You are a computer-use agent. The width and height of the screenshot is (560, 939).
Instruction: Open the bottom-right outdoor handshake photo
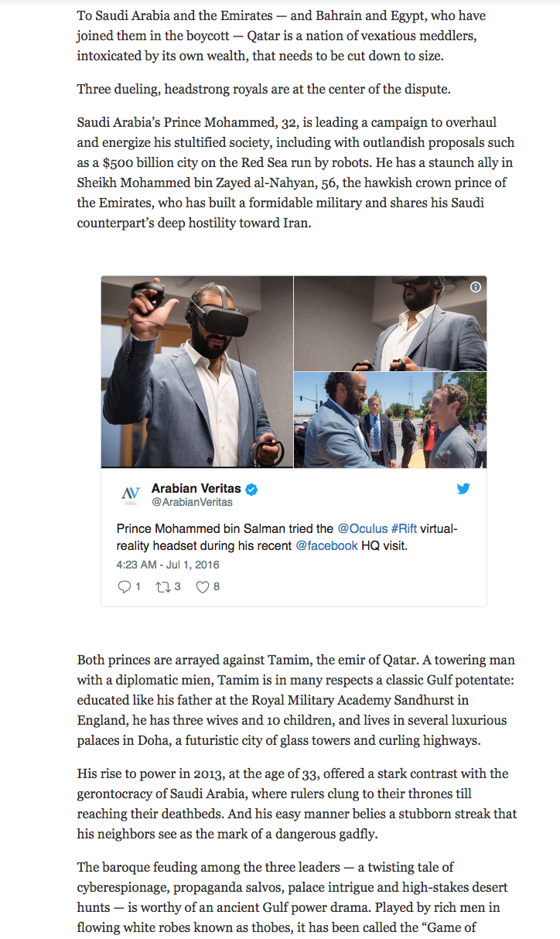[390, 420]
